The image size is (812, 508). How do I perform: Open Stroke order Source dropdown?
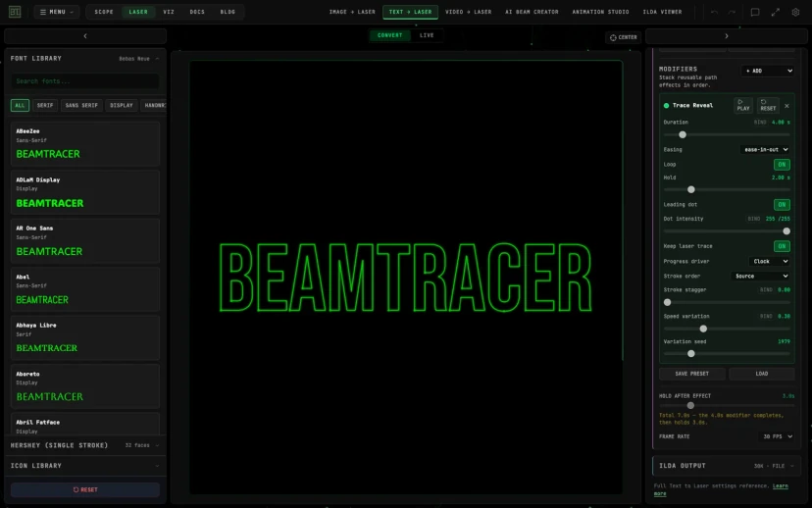760,276
